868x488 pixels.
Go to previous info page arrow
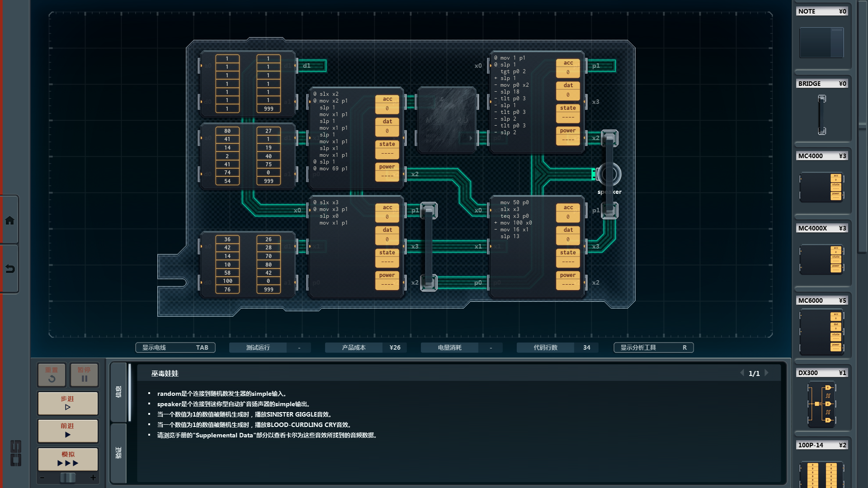[x=742, y=373]
